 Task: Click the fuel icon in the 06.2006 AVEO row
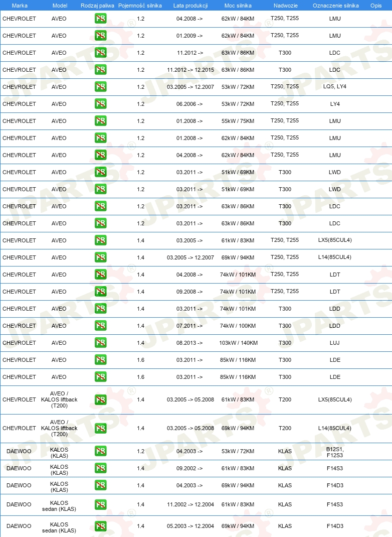click(101, 104)
